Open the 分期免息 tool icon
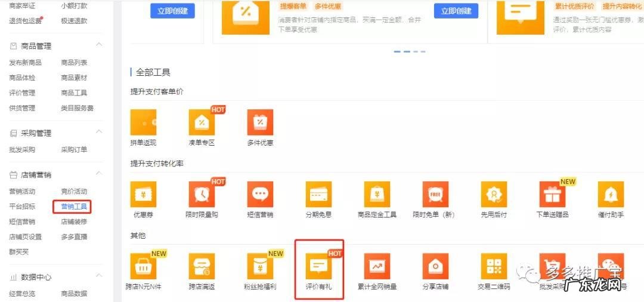Viewport: 644px width, 302px height. click(x=318, y=194)
